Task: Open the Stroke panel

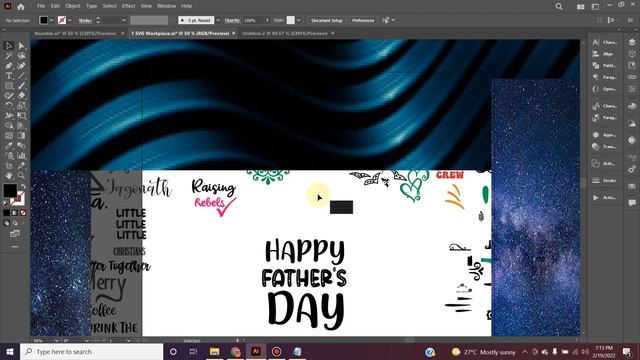Action: (604, 180)
